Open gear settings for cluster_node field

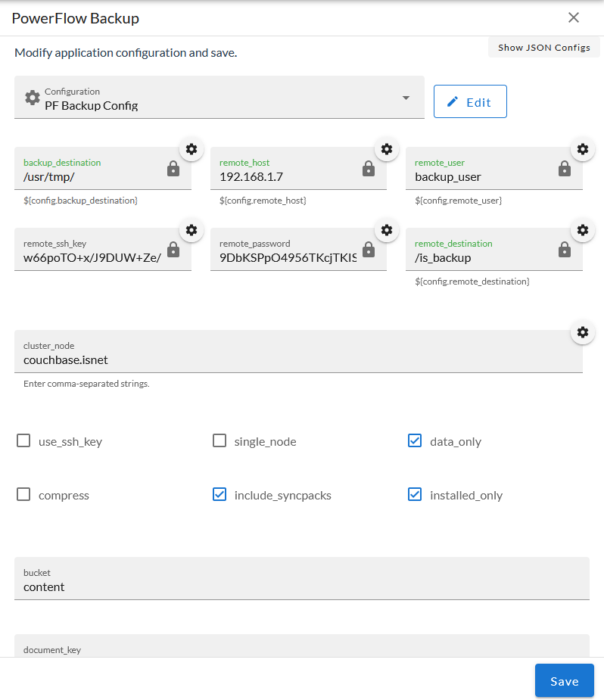click(582, 332)
